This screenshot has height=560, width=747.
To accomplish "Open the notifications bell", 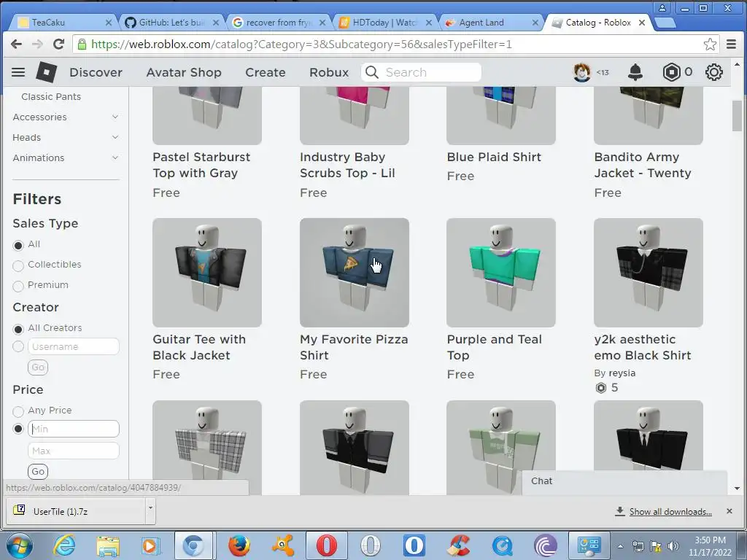I will tap(635, 72).
